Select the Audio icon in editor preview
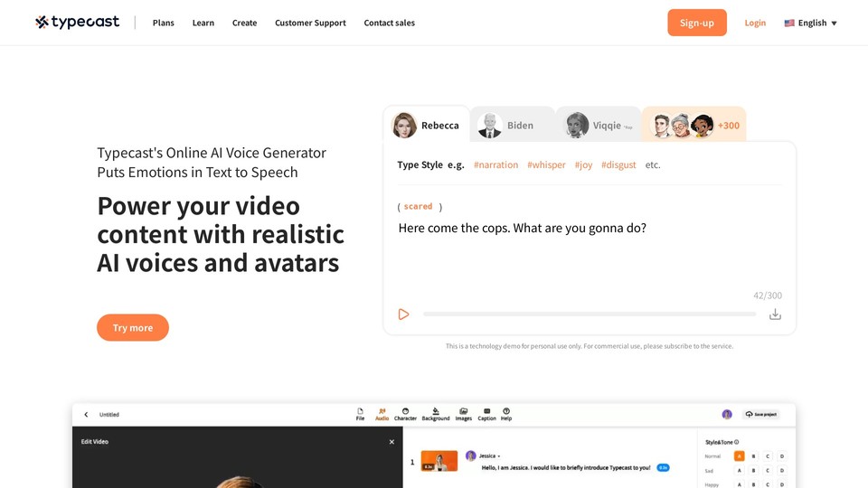Viewport: 868px width, 488px height. click(382, 415)
